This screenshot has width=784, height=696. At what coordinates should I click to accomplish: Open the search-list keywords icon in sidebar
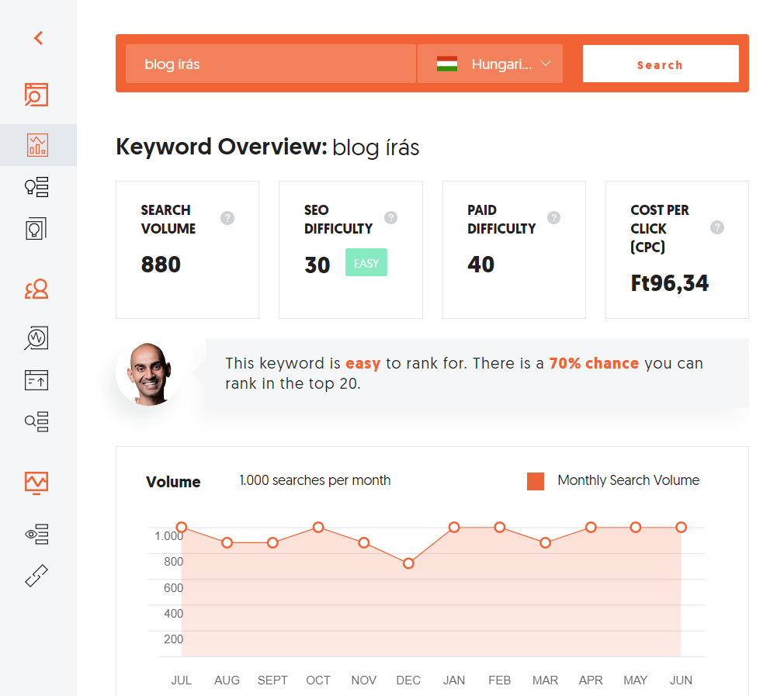tap(36, 421)
